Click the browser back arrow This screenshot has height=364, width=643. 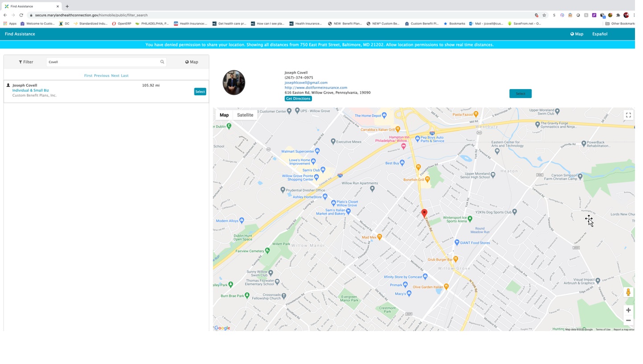(5, 15)
